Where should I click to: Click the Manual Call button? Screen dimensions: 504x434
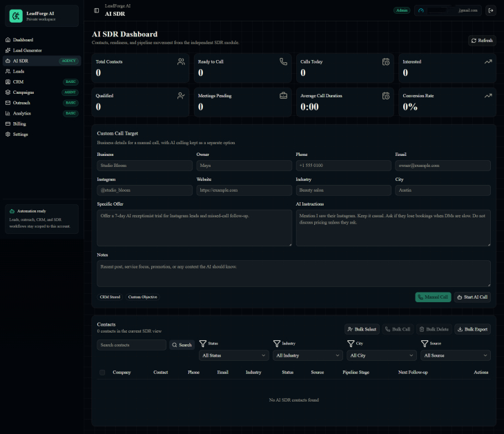click(x=434, y=297)
